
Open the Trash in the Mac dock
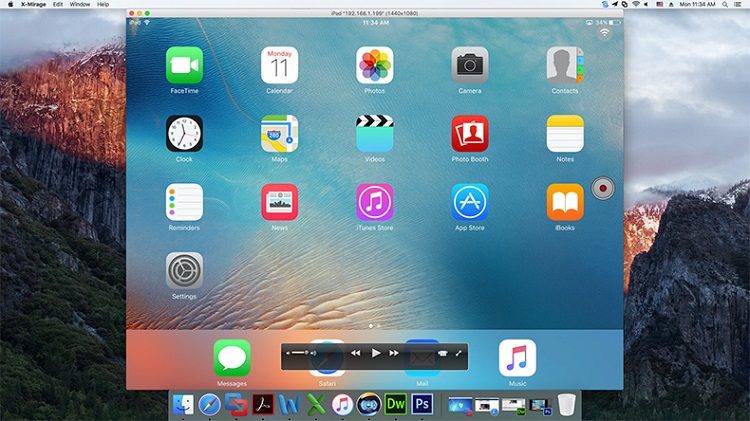tap(566, 405)
